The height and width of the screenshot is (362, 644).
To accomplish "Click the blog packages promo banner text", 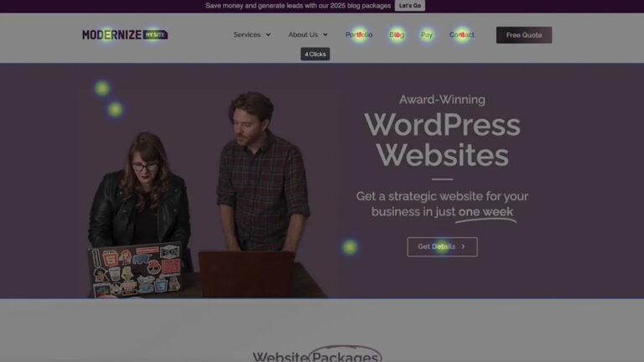I will (298, 6).
